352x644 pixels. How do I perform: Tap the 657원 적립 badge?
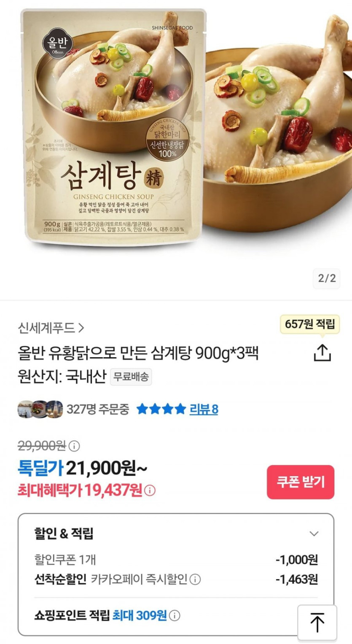click(x=310, y=324)
